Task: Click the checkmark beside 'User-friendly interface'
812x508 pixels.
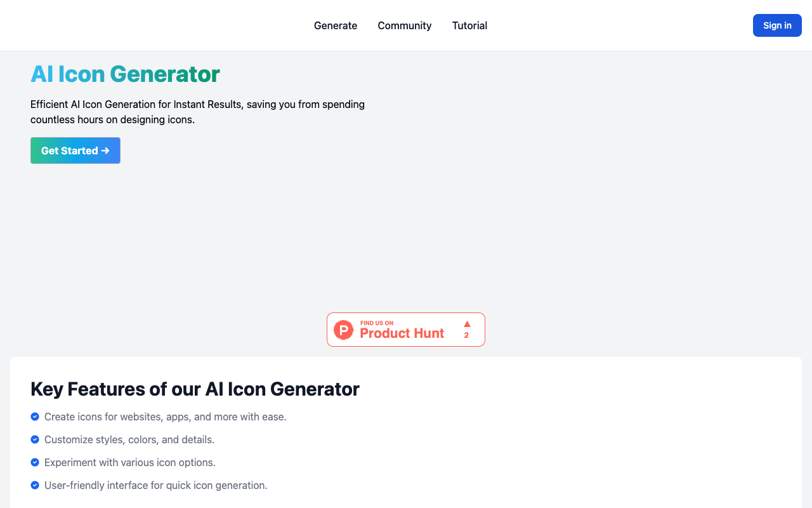Action: coord(35,485)
